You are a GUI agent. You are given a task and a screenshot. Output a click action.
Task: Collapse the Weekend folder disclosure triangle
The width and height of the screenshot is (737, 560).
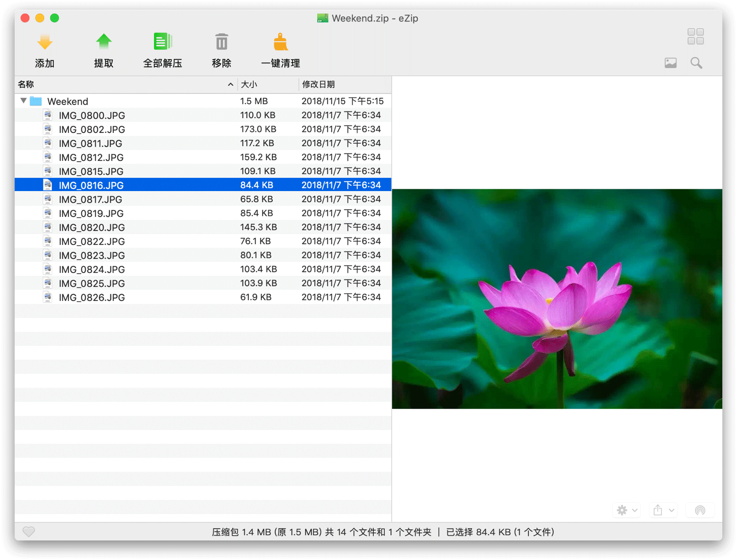coord(23,101)
